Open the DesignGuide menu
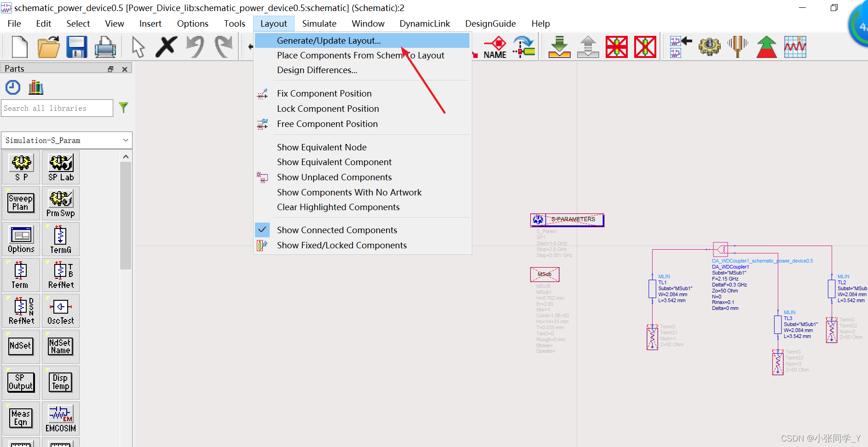868x447 pixels. click(491, 23)
